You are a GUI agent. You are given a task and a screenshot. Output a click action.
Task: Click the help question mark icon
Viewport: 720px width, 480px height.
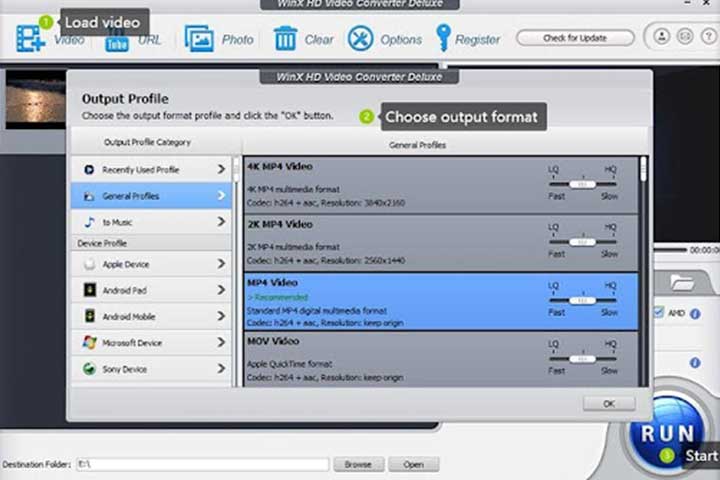[x=709, y=36]
